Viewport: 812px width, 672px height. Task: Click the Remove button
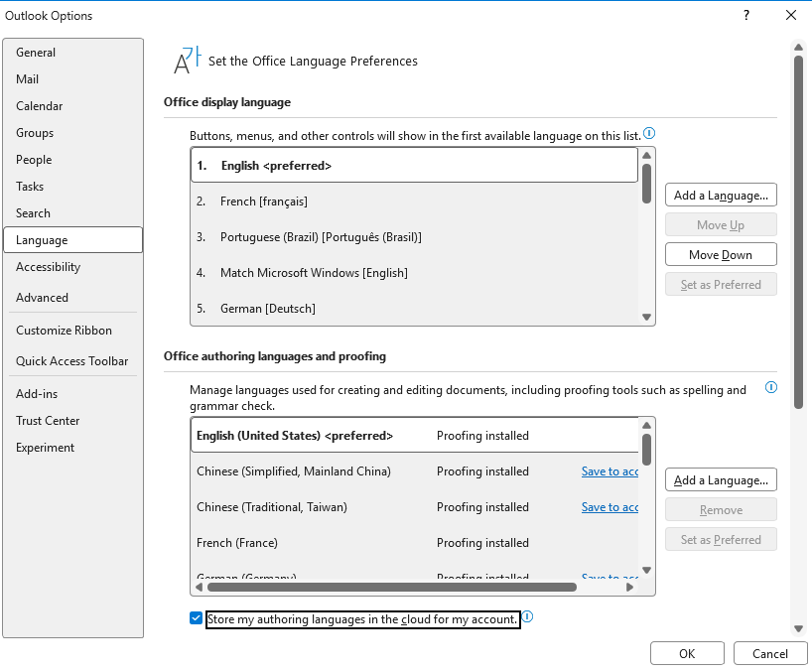[x=721, y=510]
